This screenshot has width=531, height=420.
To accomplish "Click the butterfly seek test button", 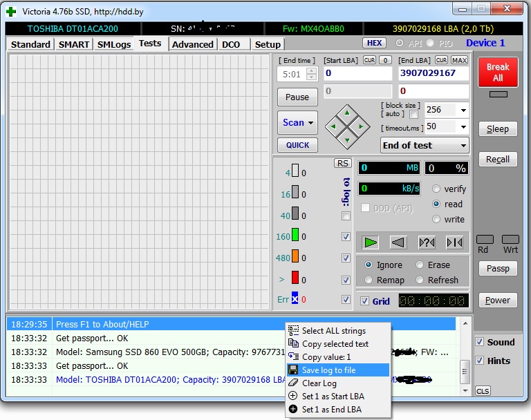I will 454,242.
